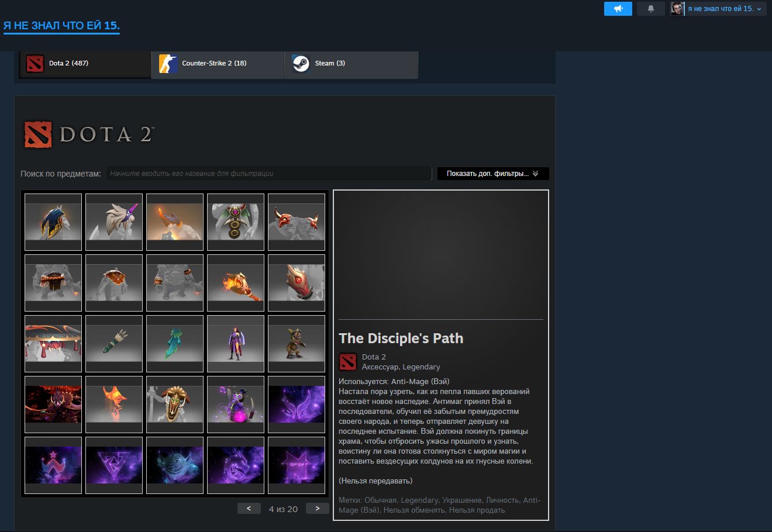The image size is (772, 532).
Task: Click the 'Поиск по предметам:' label
Action: point(61,174)
